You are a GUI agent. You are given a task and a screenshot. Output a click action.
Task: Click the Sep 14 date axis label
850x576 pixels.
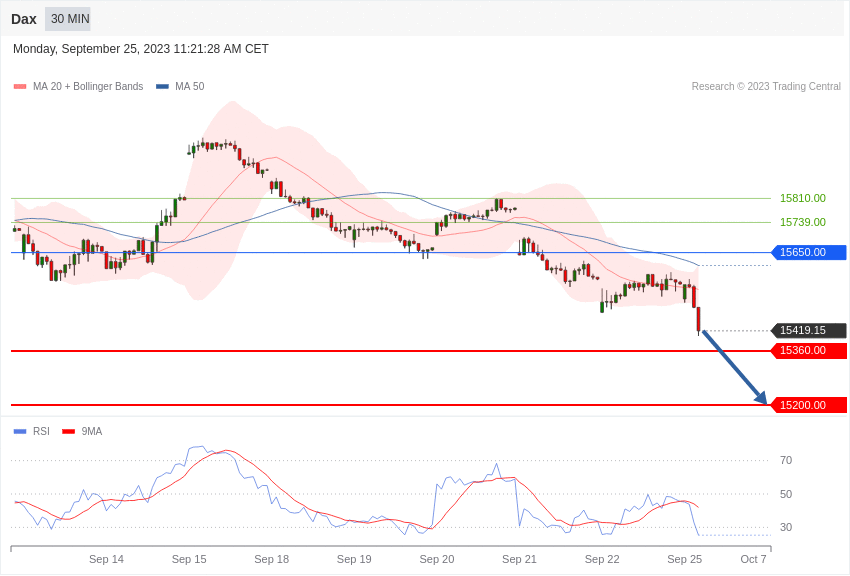coord(106,559)
